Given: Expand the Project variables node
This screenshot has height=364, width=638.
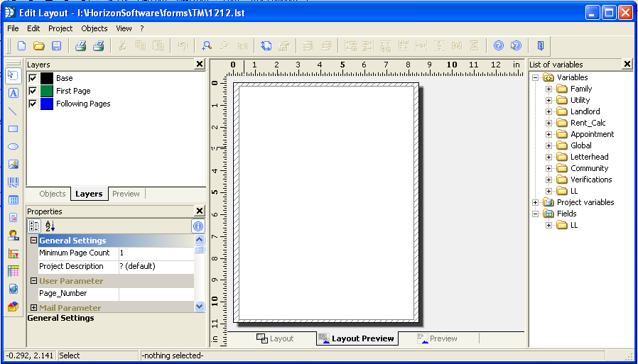Looking at the screenshot, I should [536, 202].
